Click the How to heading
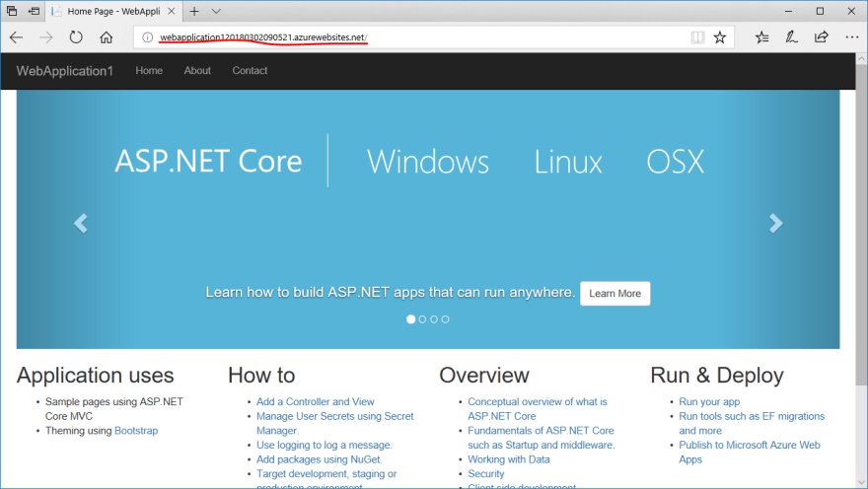Image resolution: width=868 pixels, height=489 pixels. tap(261, 376)
